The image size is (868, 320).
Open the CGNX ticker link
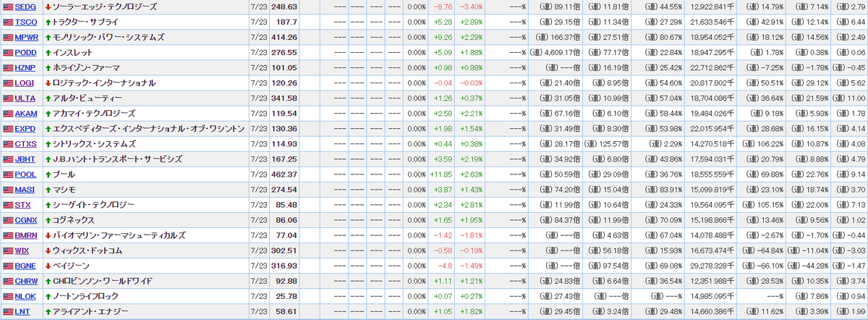pos(26,219)
